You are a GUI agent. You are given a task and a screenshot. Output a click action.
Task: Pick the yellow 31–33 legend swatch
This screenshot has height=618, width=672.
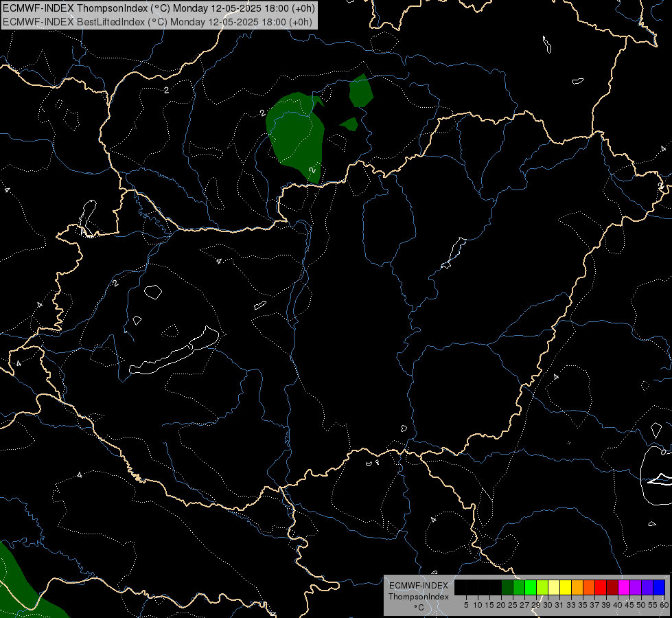(x=566, y=587)
